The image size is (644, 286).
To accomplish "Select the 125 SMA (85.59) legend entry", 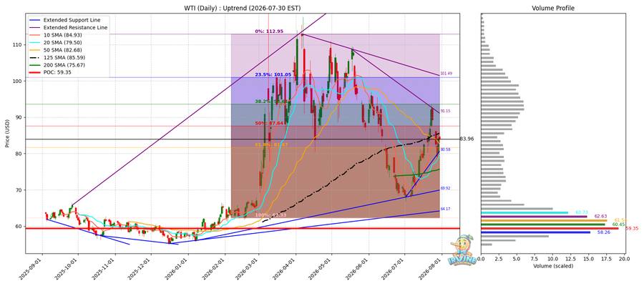I will [x=57, y=57].
